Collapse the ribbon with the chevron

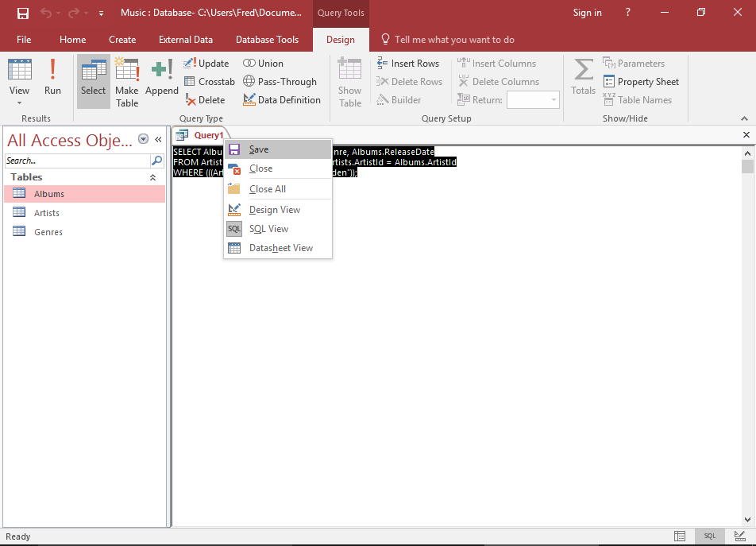[x=744, y=118]
